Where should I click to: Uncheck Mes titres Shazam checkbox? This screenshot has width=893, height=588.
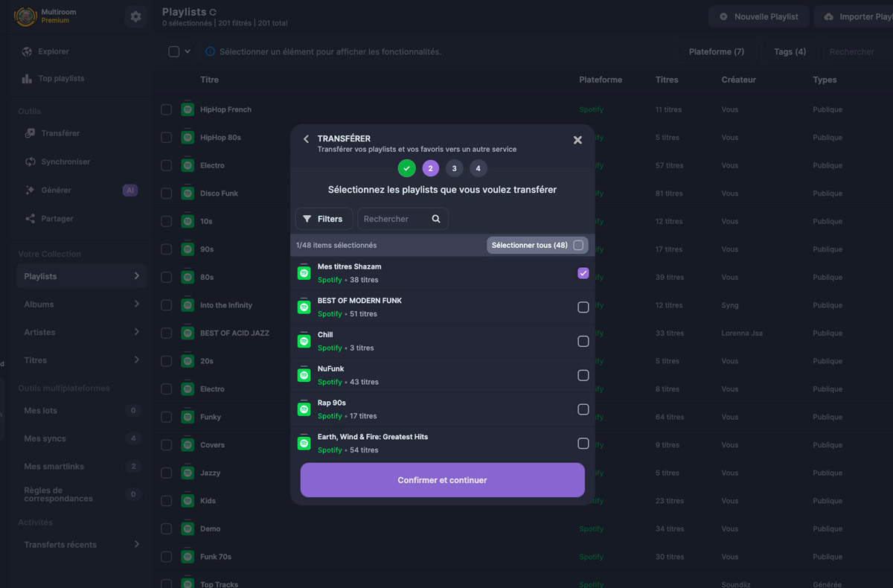click(583, 273)
